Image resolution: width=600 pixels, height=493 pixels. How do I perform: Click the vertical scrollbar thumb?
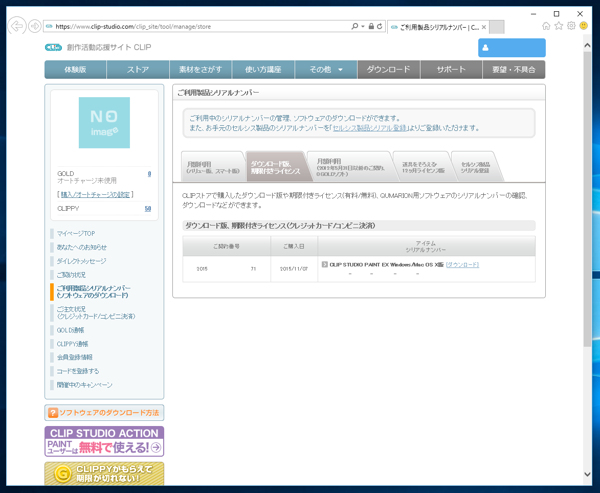[587, 199]
